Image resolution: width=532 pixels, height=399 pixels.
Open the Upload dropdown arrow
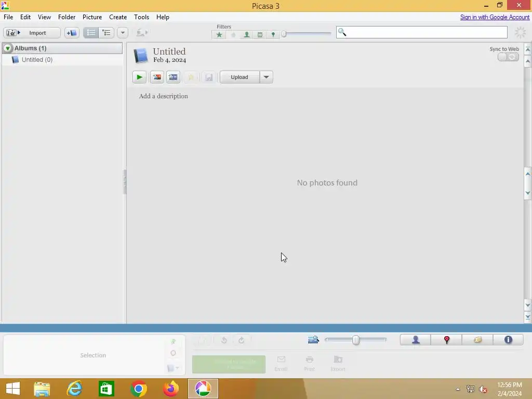267,77
